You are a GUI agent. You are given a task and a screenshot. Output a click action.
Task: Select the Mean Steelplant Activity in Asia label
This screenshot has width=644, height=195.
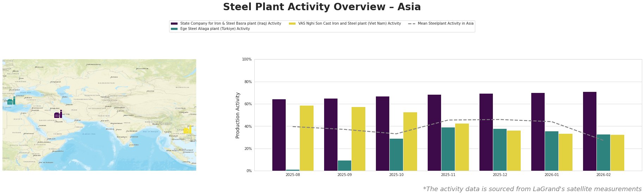pos(445,24)
